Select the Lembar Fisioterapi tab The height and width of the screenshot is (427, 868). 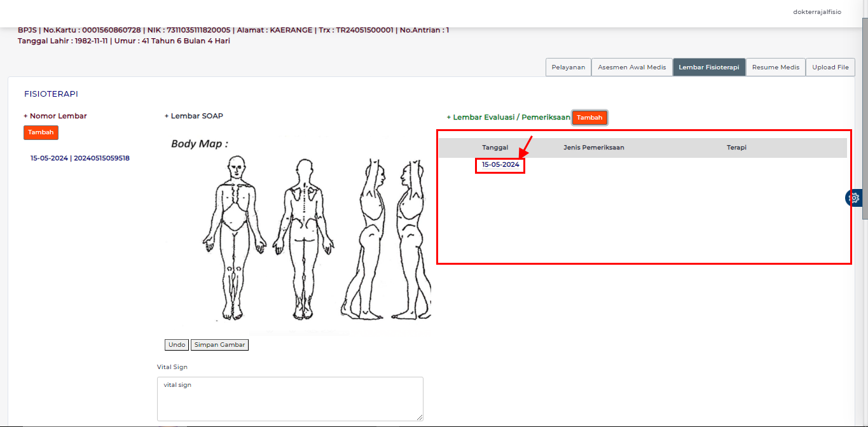(x=709, y=66)
